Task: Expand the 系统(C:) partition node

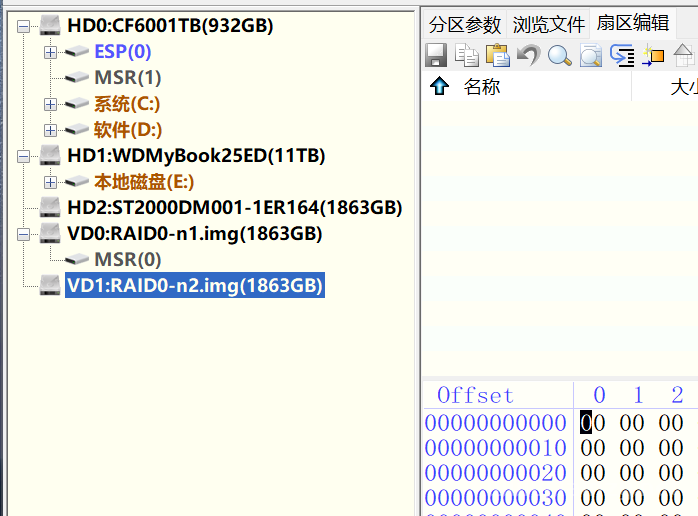Action: [x=50, y=104]
